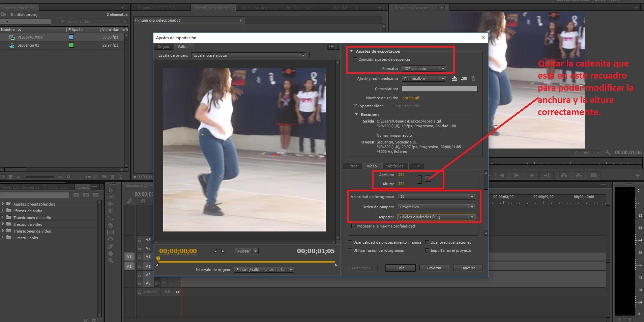Select the Zoom tool
This screenshot has width=644, height=322.
(111, 261)
